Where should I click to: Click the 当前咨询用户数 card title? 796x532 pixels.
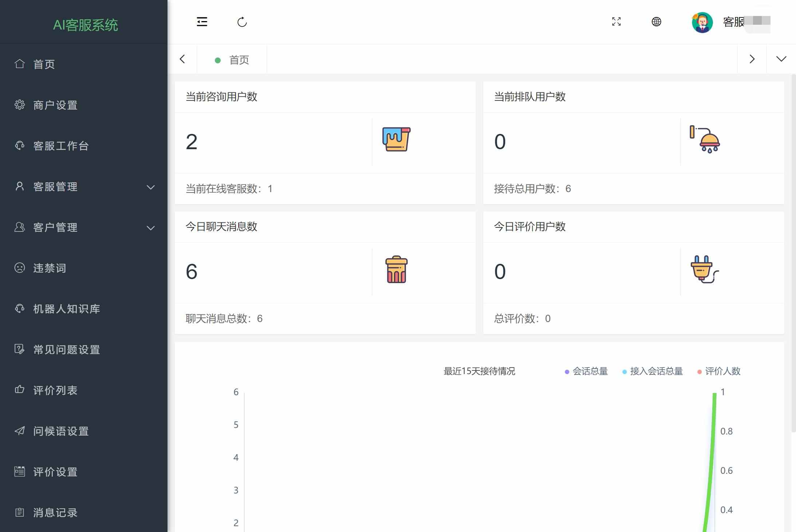tap(221, 97)
